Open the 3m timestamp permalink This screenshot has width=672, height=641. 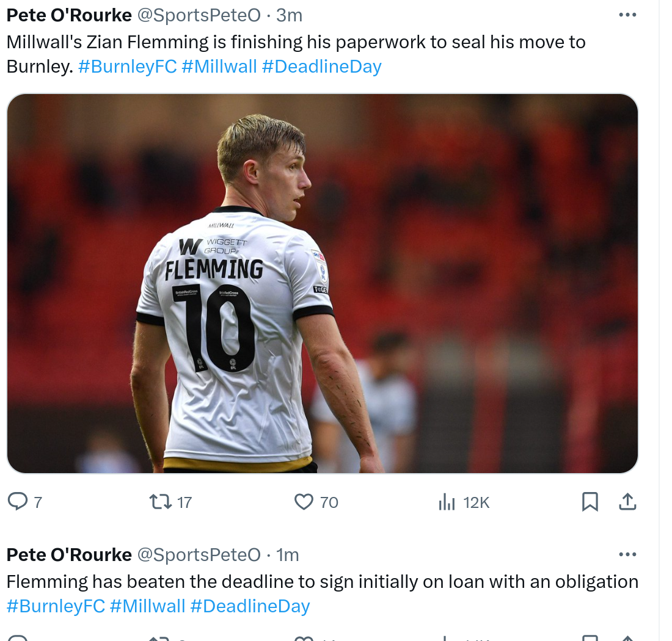tap(290, 15)
